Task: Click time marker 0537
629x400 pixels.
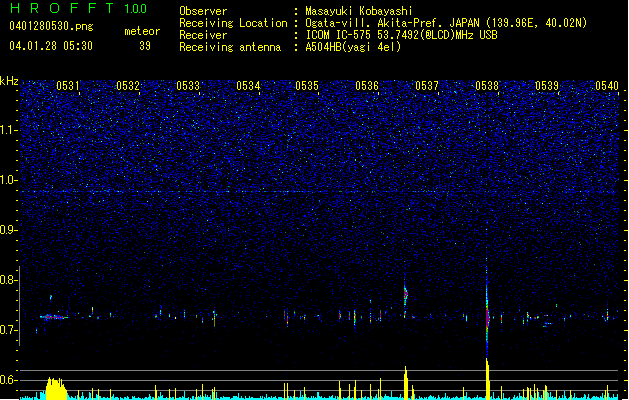Action: click(x=427, y=86)
